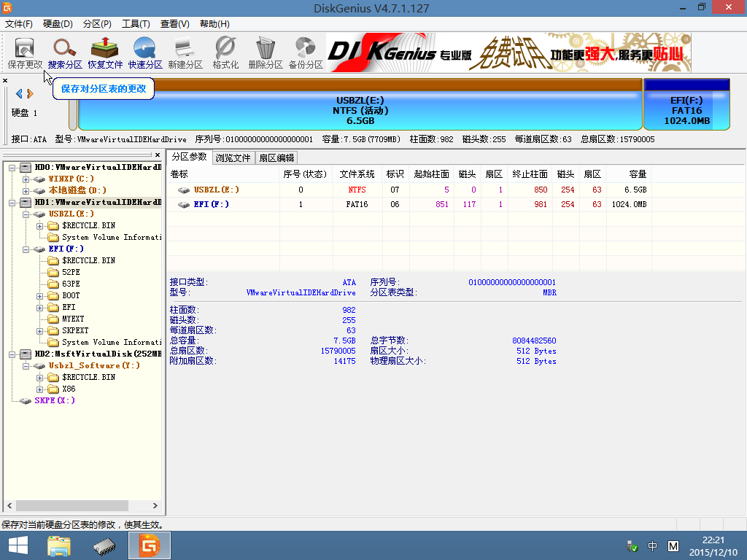Close the disk map panel with its x

tap(5, 80)
